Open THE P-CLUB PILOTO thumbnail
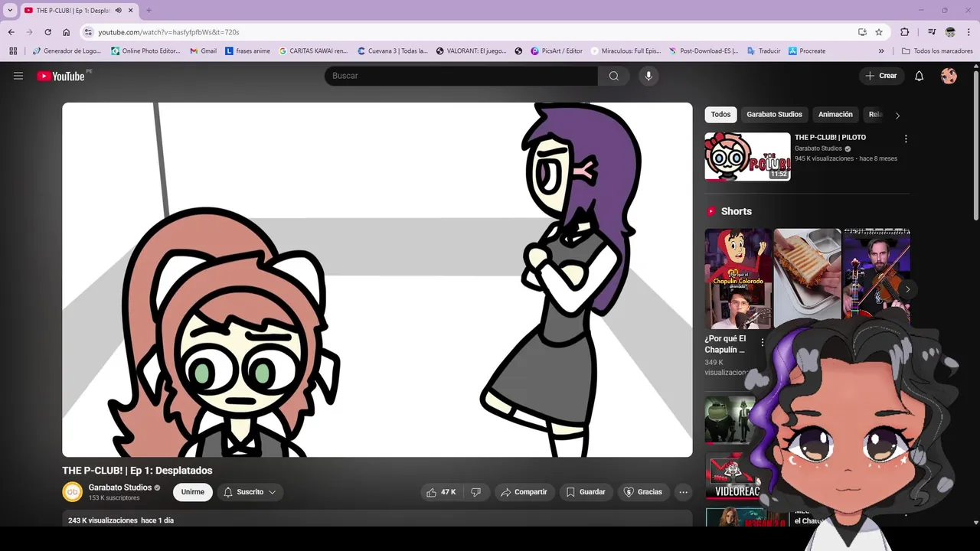 point(747,157)
